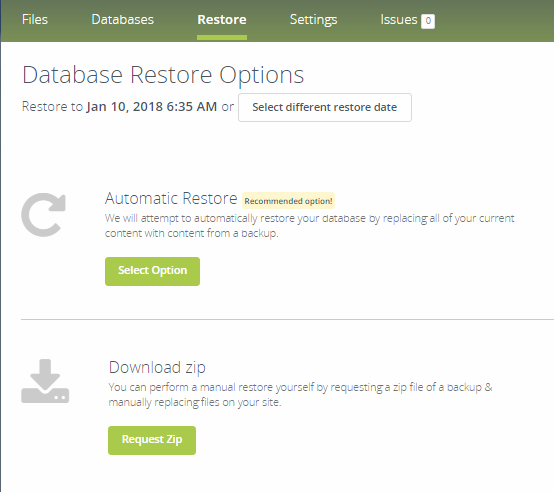The width and height of the screenshot is (554, 492).
Task: Choose Automatic Restore via Select Option button
Action: [152, 271]
